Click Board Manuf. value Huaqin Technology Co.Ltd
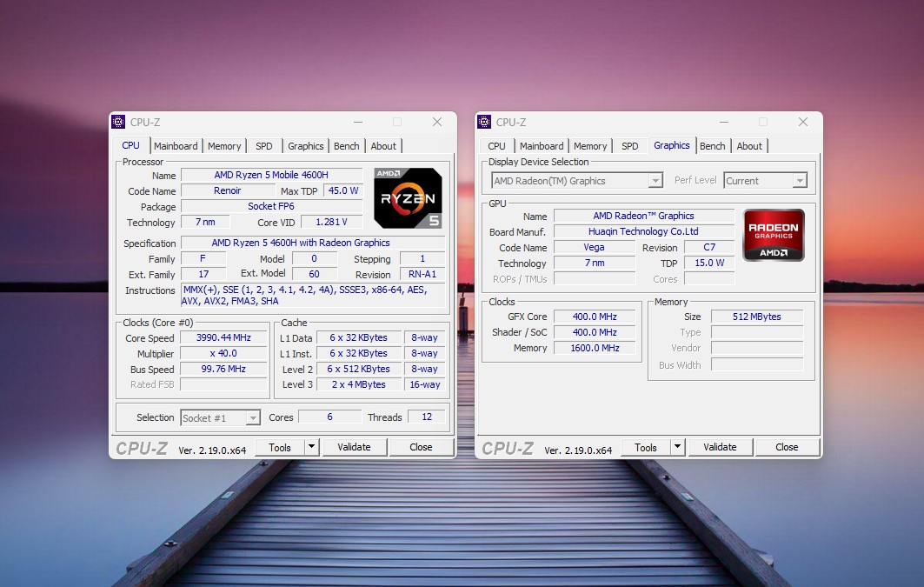This screenshot has height=587, width=924. point(643,231)
